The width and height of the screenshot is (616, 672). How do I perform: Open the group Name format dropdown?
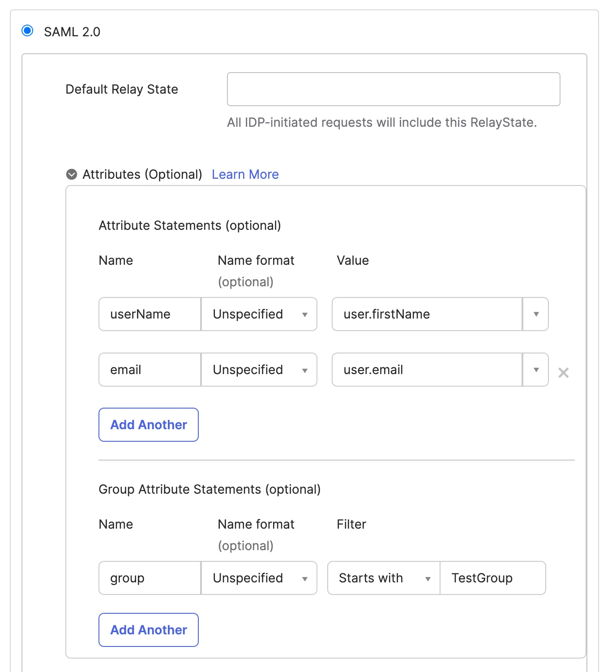click(305, 578)
